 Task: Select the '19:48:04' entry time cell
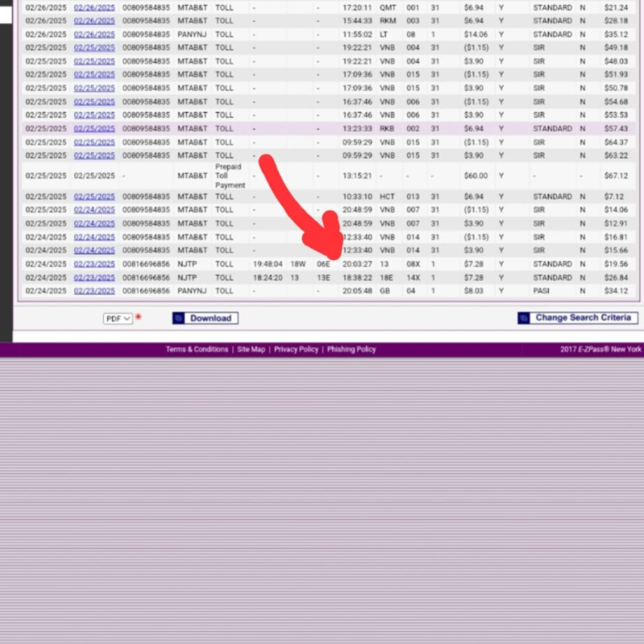267,264
